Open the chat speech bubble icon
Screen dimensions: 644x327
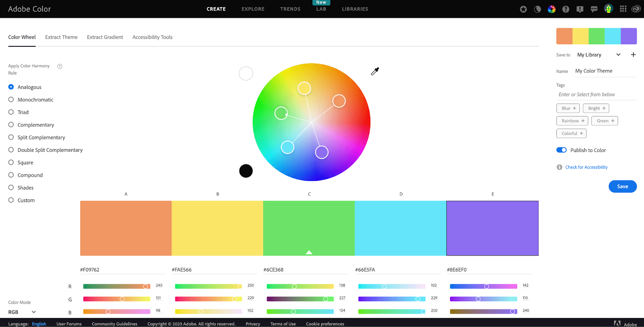[594, 9]
